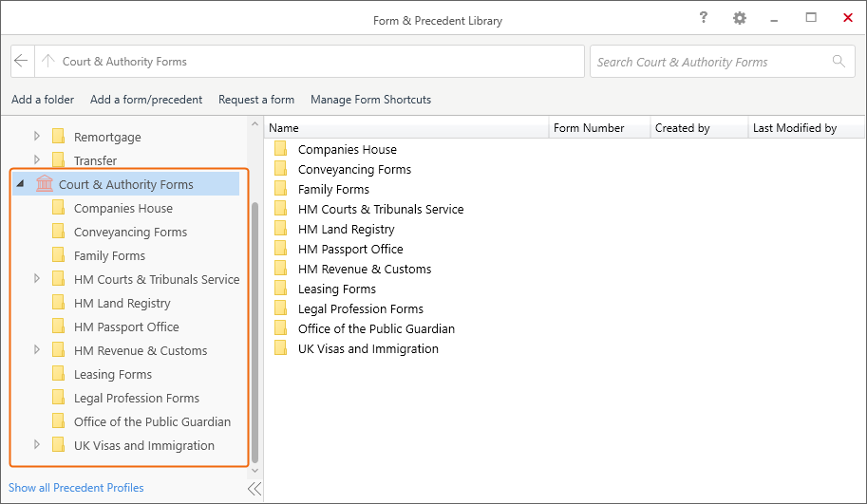Sort by the Name column header
This screenshot has height=504, width=867.
(406, 127)
